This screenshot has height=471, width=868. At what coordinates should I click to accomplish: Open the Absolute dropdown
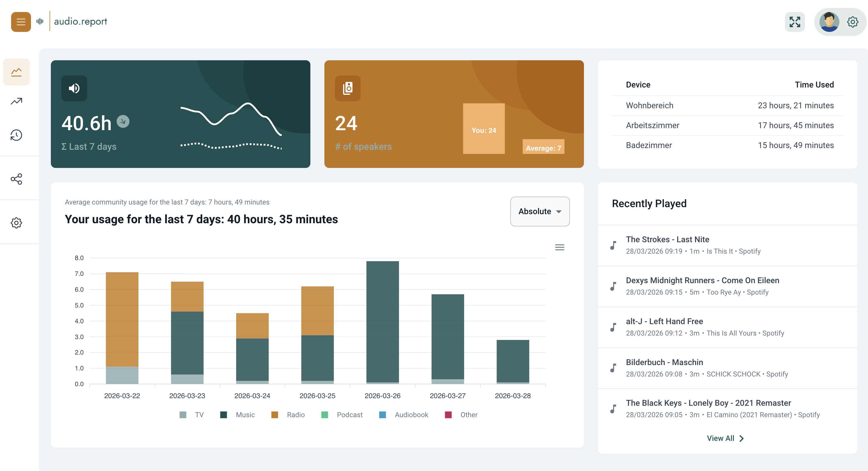pyautogui.click(x=540, y=212)
